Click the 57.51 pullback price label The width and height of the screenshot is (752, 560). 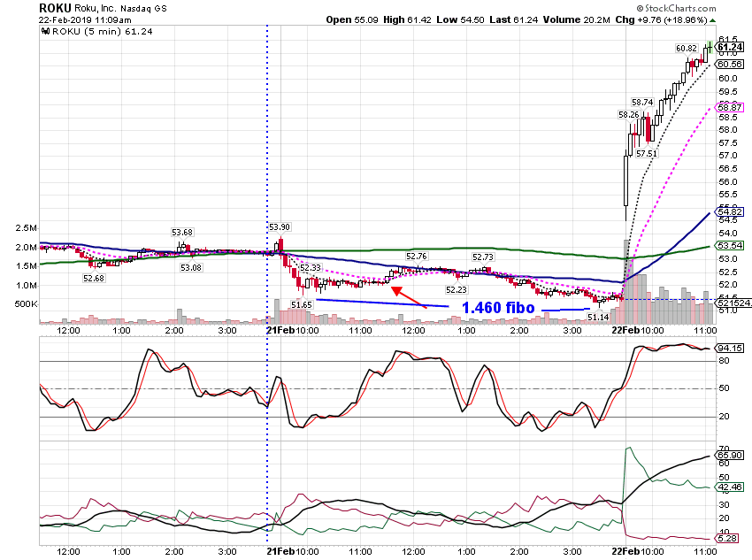pos(647,154)
